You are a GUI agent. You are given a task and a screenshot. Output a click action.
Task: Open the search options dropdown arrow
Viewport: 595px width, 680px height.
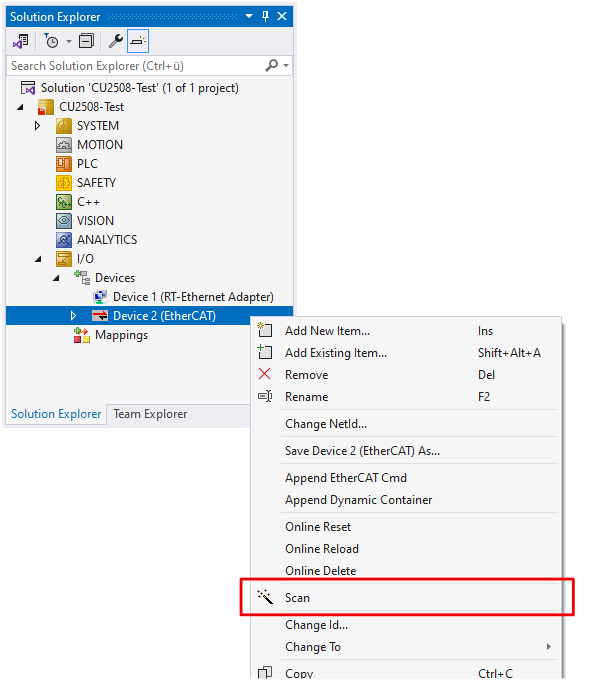(x=286, y=66)
